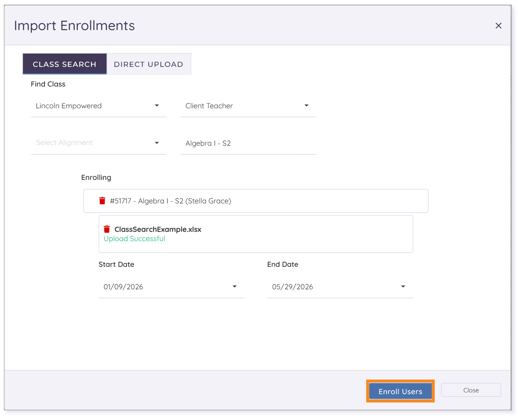The height and width of the screenshot is (418, 518).
Task: Open the Start Date picker arrow
Action: [234, 287]
